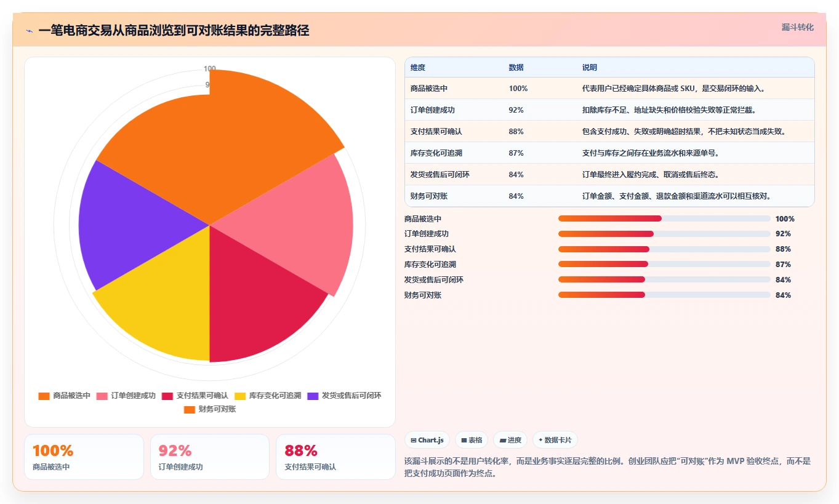Toggle the yellow 库存变化可追溯 legend swatch

click(x=239, y=396)
